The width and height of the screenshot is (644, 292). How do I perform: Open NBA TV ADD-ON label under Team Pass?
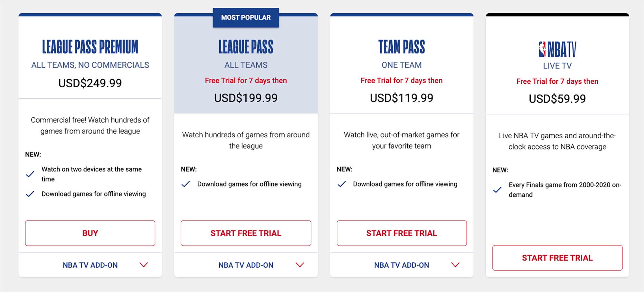tap(402, 265)
